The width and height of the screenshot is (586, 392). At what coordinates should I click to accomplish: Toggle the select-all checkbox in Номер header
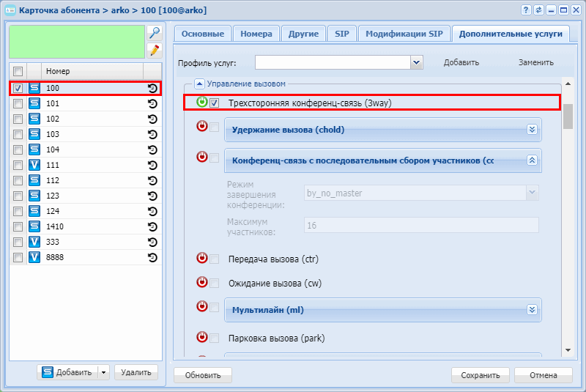18,71
